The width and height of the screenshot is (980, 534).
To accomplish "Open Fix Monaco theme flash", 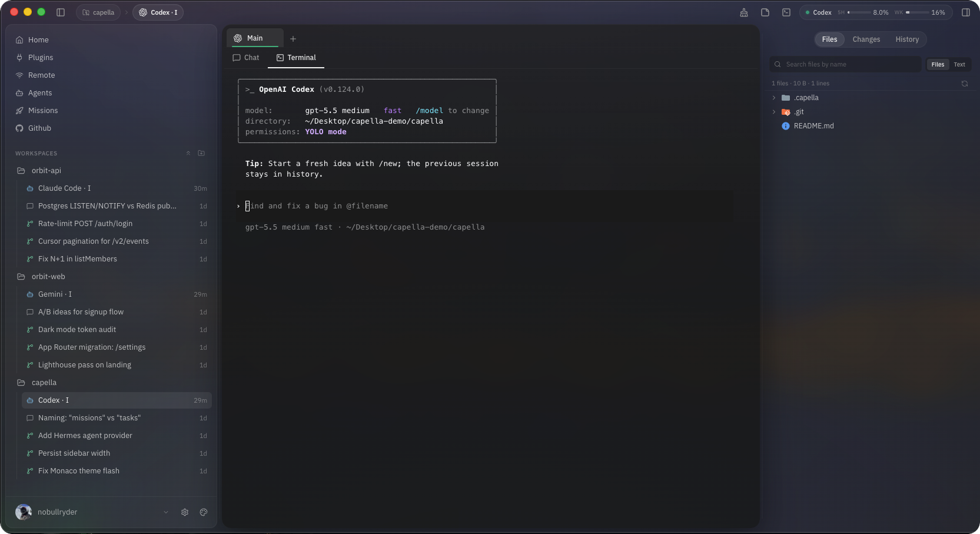I will click(x=117, y=471).
